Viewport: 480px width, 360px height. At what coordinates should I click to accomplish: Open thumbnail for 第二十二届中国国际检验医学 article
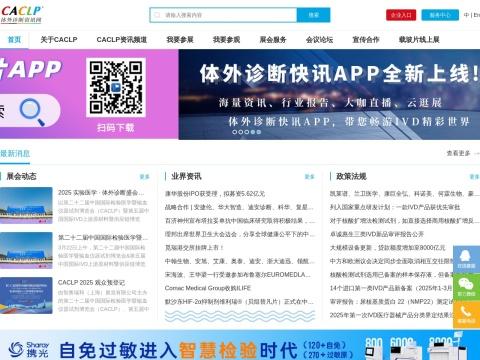point(26,250)
